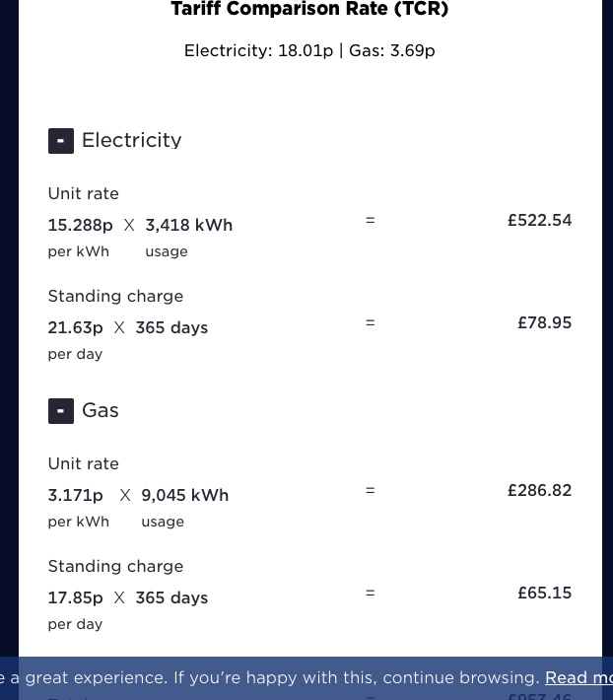613x700 pixels.
Task: Click the Unit rate label under Electricity
Action: coord(83,194)
